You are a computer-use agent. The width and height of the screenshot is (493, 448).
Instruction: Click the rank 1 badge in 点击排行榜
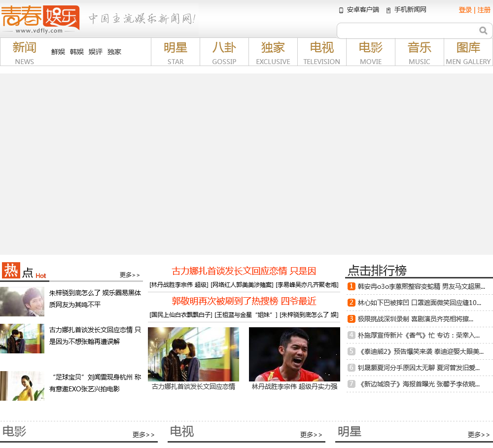(351, 286)
